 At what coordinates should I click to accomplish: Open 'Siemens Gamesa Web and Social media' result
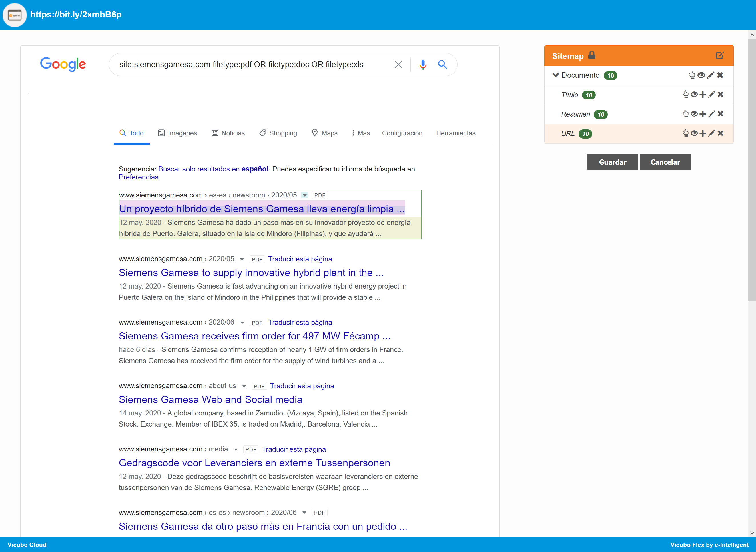click(x=211, y=399)
